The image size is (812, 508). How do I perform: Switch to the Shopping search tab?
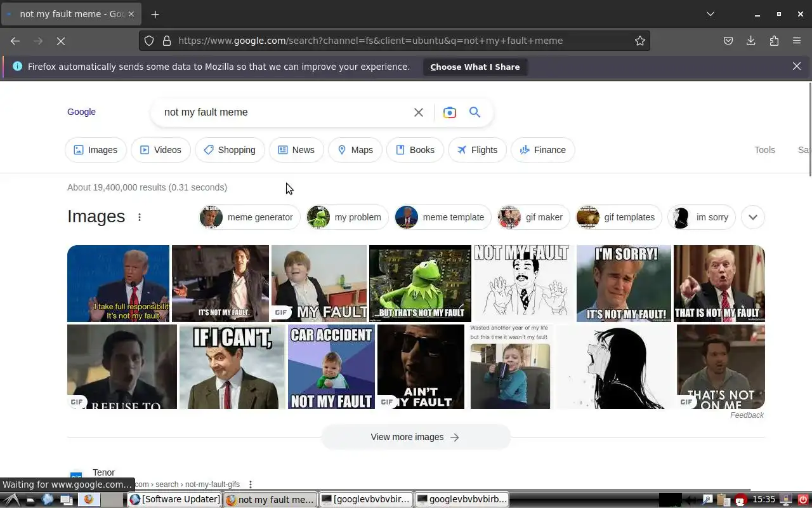coord(230,150)
